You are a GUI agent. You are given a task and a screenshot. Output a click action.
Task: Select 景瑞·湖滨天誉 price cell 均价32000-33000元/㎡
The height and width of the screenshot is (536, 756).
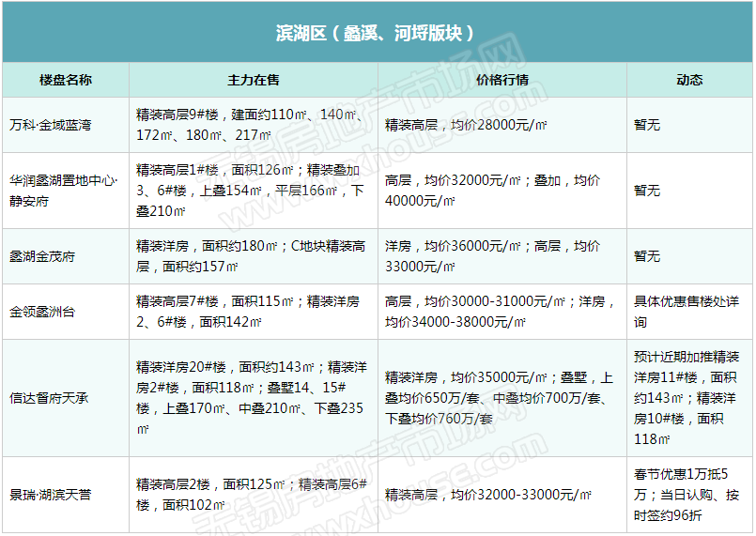tap(488, 495)
